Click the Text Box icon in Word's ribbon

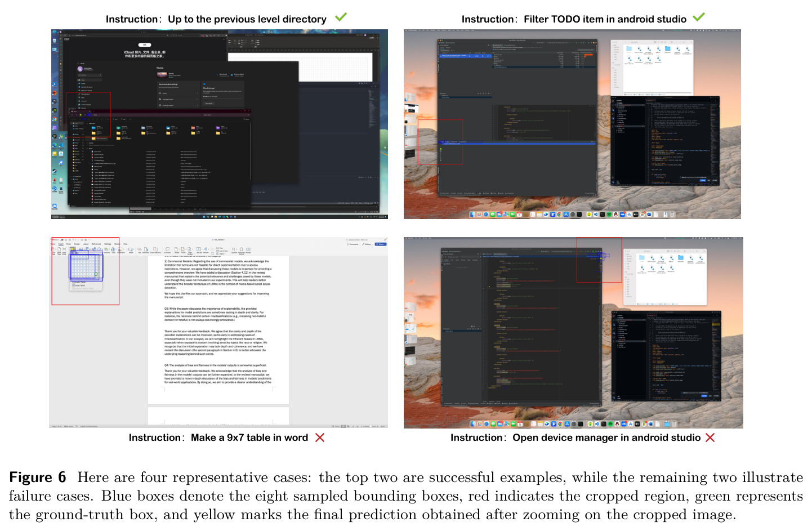199,250
